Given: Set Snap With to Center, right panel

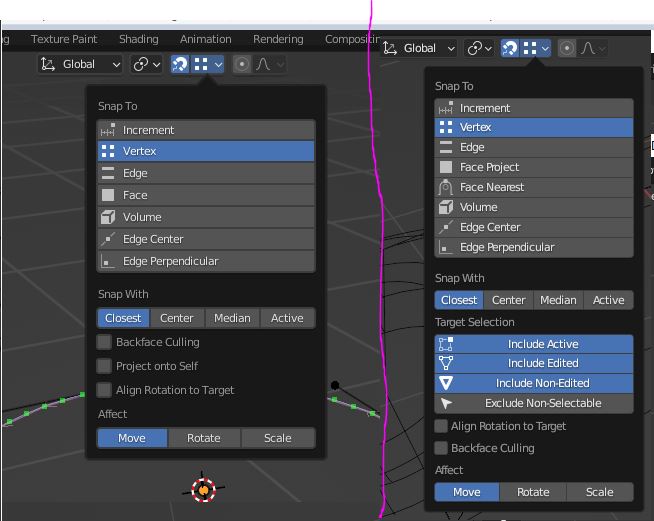Looking at the screenshot, I should tap(508, 300).
